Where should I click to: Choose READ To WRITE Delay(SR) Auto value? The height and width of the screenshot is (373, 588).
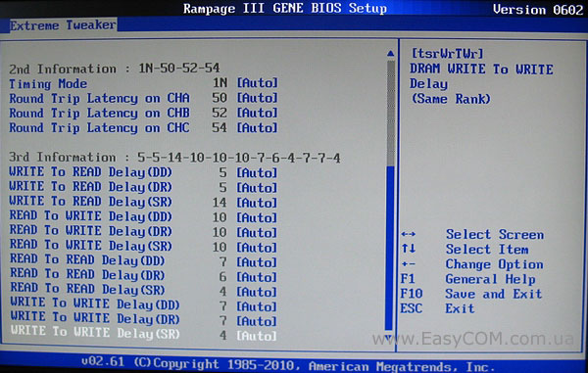point(257,247)
